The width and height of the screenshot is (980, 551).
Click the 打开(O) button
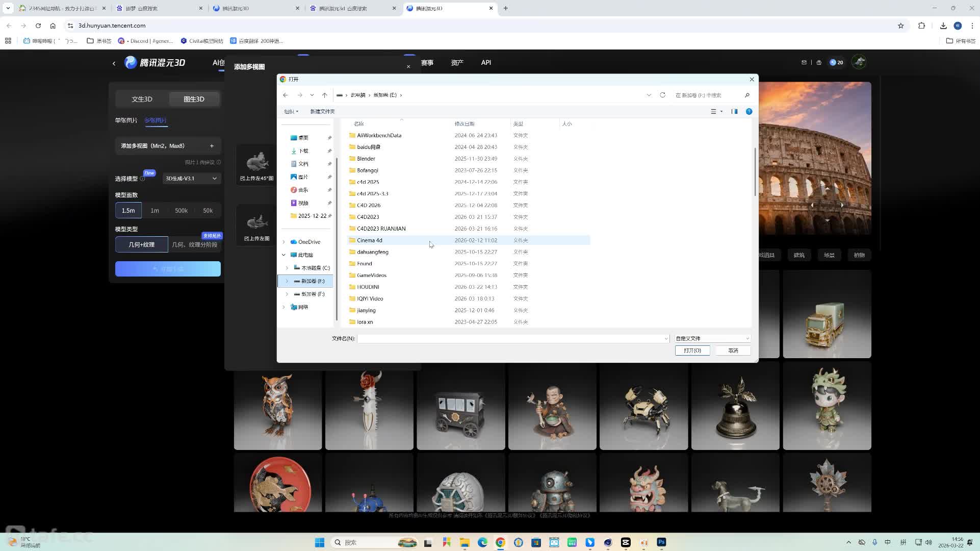pos(692,350)
